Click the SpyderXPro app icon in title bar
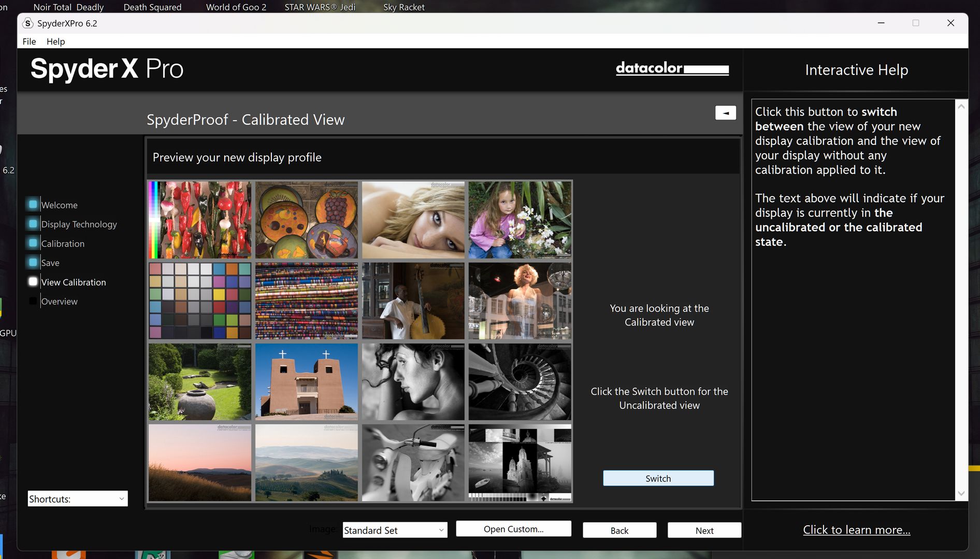 (x=28, y=23)
